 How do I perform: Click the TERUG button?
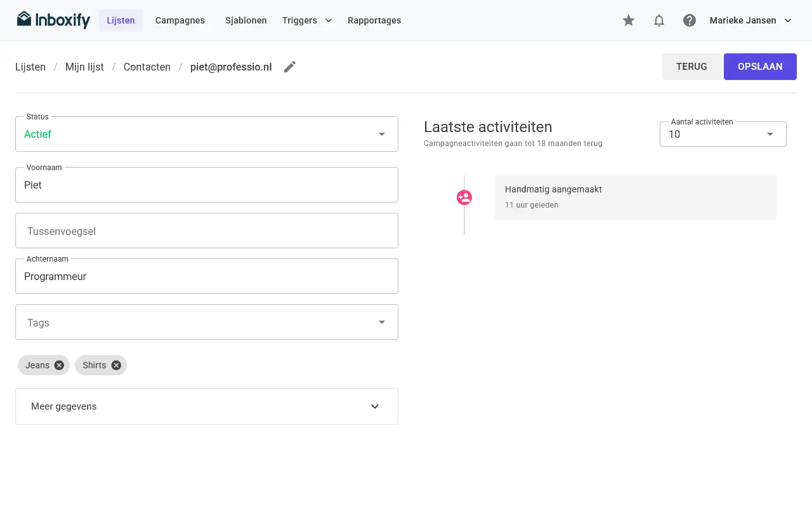[691, 67]
